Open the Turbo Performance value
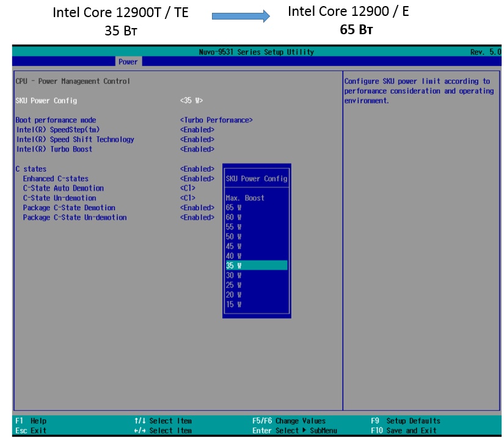 click(216, 120)
